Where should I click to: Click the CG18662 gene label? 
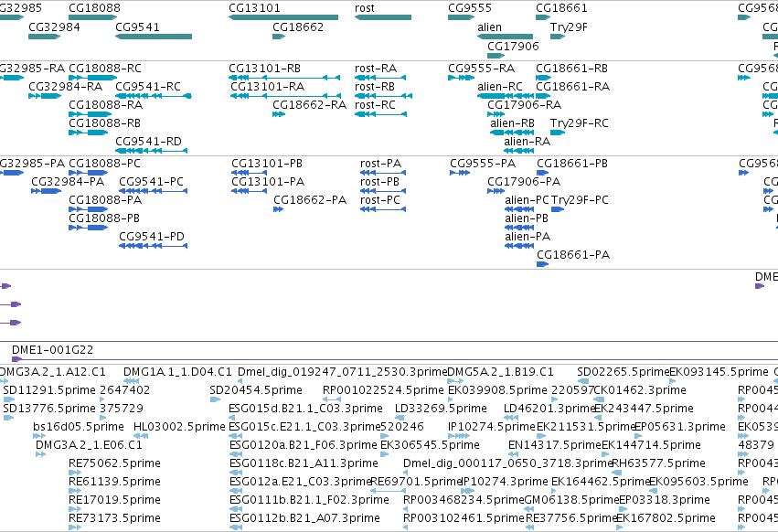pyautogui.click(x=298, y=27)
